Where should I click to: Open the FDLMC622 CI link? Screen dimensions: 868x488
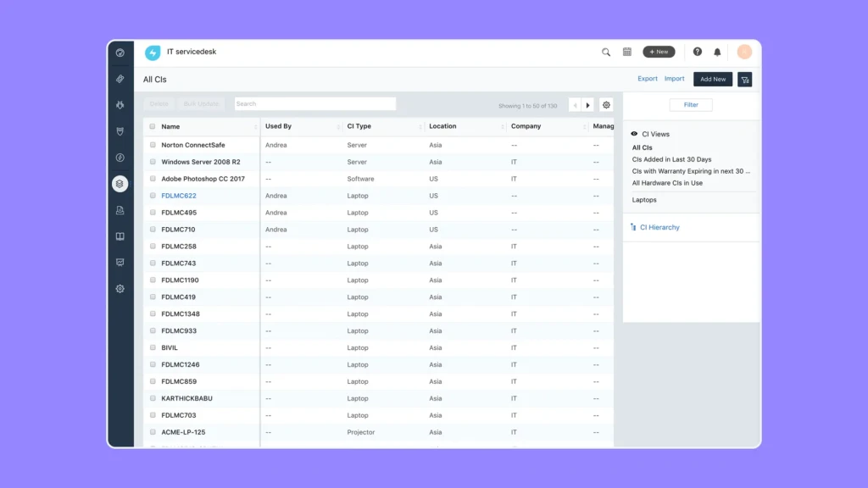(179, 196)
